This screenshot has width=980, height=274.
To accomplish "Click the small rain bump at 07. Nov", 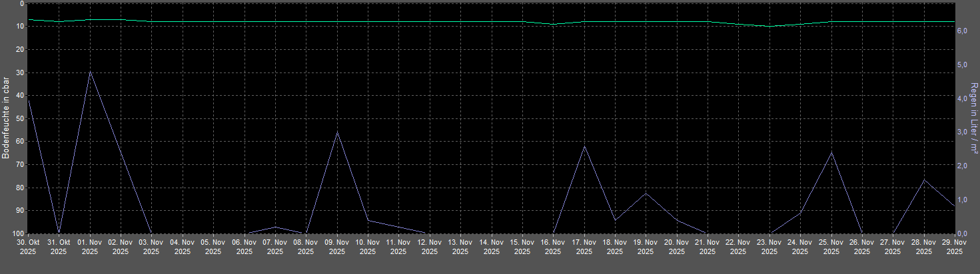I will pyautogui.click(x=275, y=227).
